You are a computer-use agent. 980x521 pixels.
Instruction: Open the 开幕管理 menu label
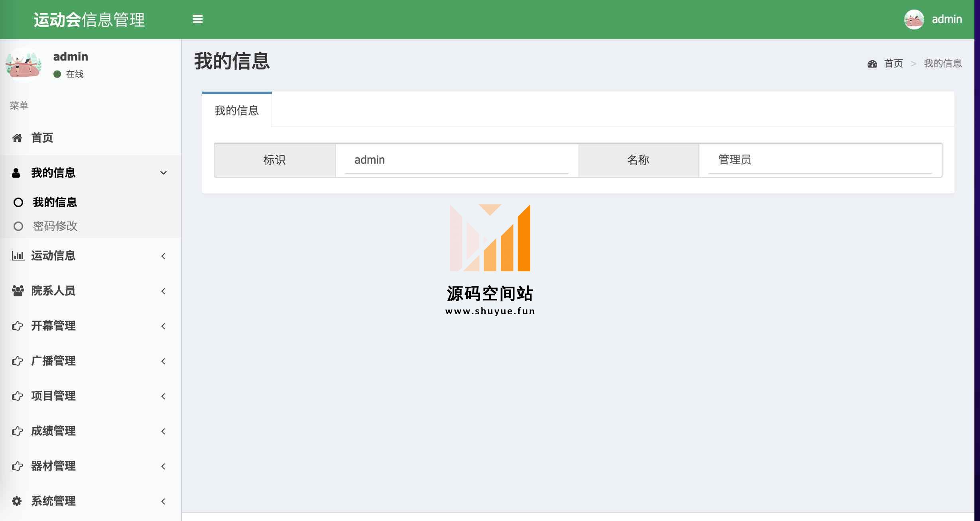[53, 326]
